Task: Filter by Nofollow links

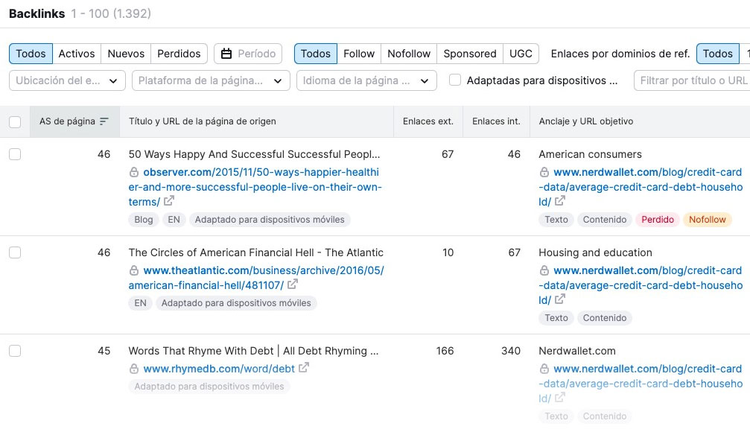Action: (409, 54)
